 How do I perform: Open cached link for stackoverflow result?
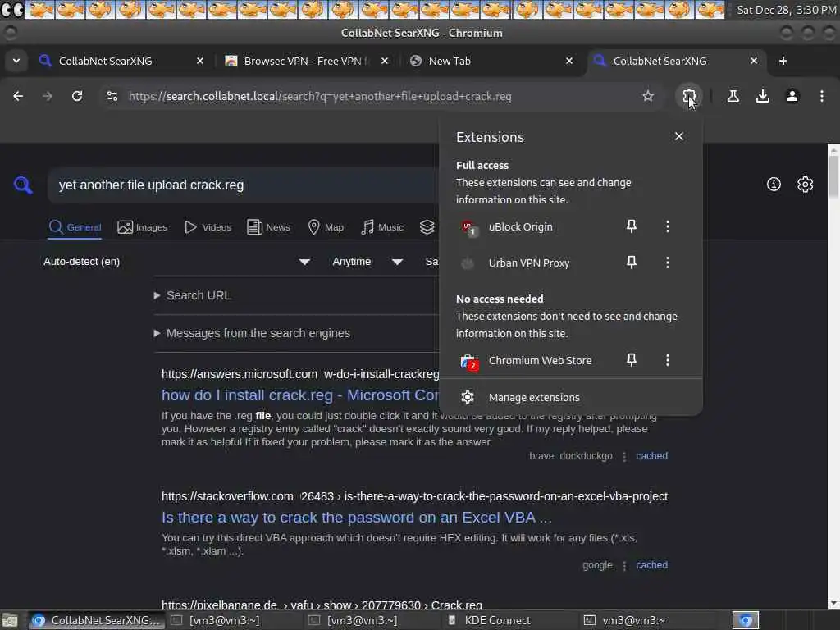[651, 565]
